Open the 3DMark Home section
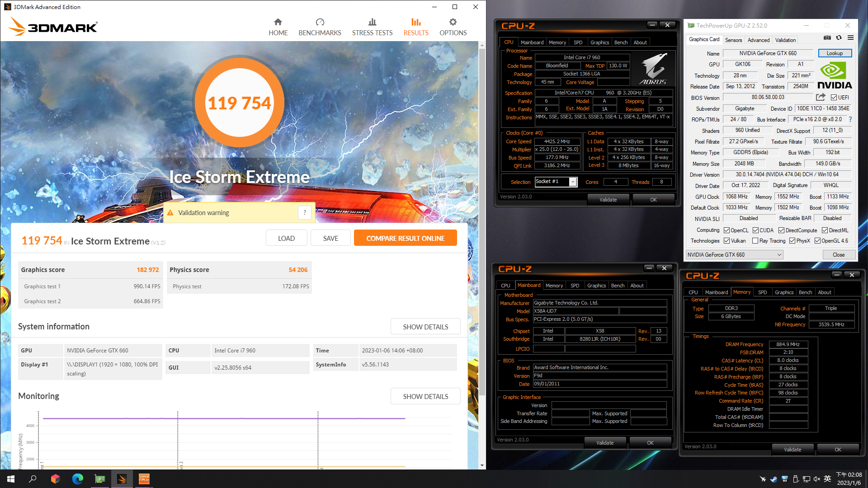Image resolution: width=868 pixels, height=488 pixels. [278, 27]
